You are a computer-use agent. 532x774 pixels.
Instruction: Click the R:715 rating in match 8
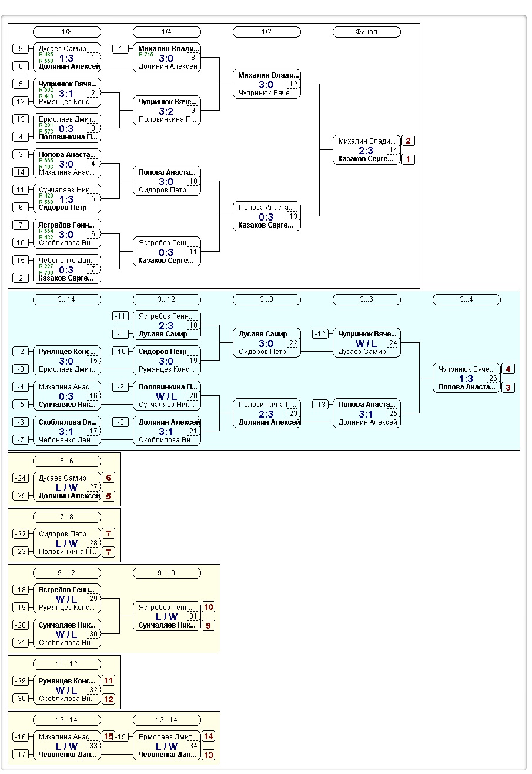pyautogui.click(x=146, y=55)
